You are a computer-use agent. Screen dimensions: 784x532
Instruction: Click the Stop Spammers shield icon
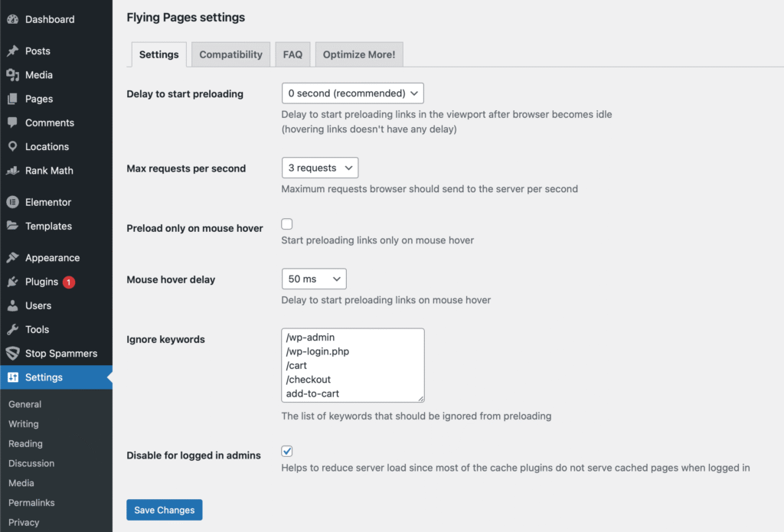[x=12, y=353]
